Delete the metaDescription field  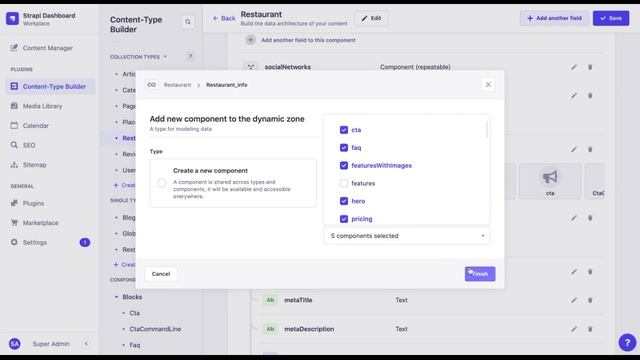click(590, 329)
